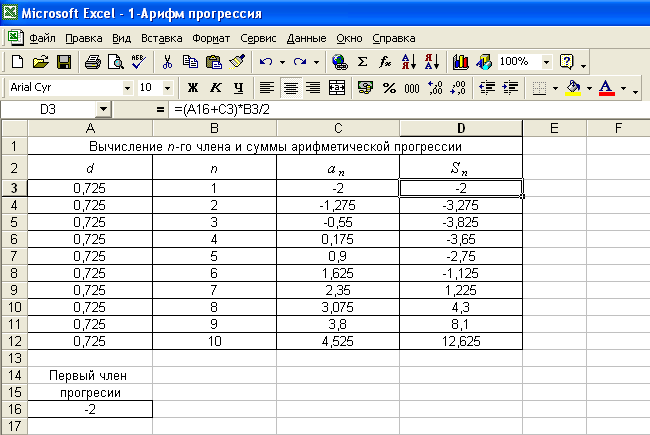Click the Save floppy disk icon
650x435 pixels.
click(x=63, y=62)
